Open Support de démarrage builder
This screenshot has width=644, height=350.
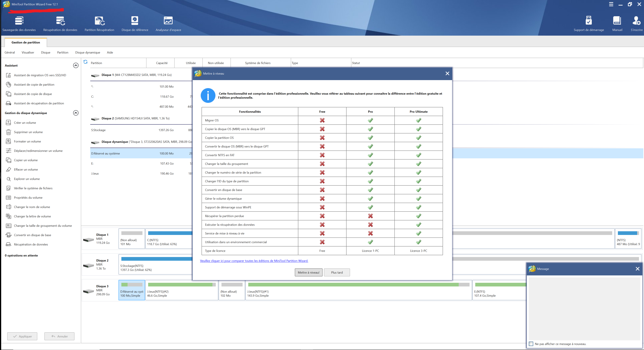click(x=589, y=24)
